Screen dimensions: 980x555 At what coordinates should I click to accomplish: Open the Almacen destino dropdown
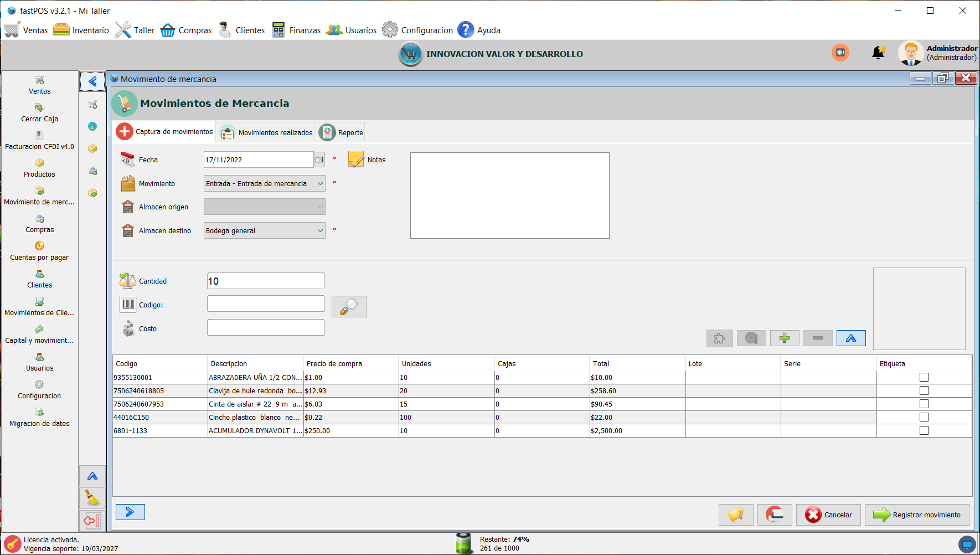coord(320,230)
